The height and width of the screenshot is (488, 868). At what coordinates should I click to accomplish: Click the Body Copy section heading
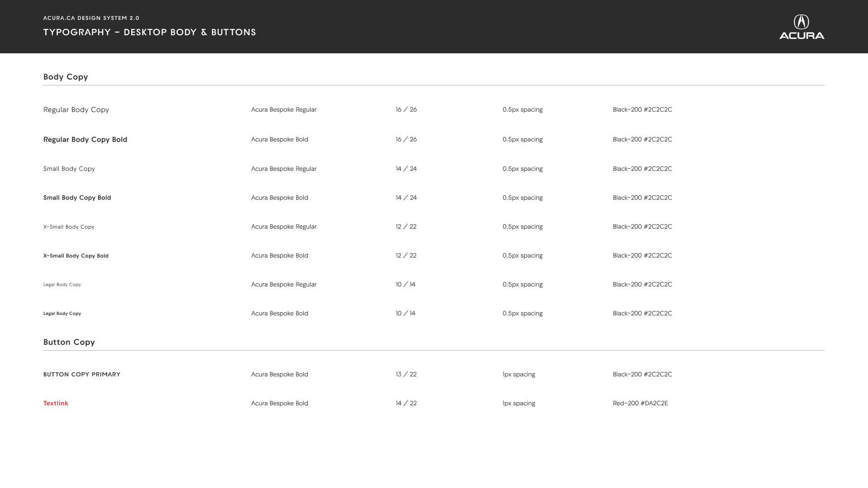(66, 77)
